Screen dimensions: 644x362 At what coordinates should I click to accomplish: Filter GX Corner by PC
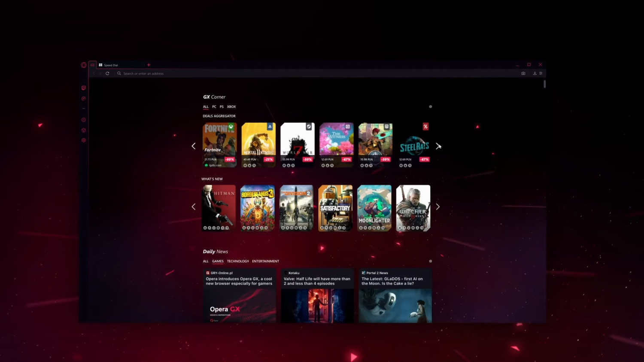click(214, 106)
